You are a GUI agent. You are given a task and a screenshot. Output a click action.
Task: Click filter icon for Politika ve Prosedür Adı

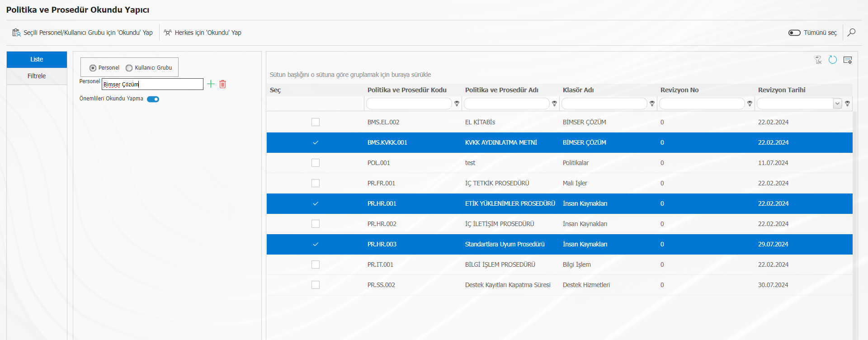coord(554,104)
